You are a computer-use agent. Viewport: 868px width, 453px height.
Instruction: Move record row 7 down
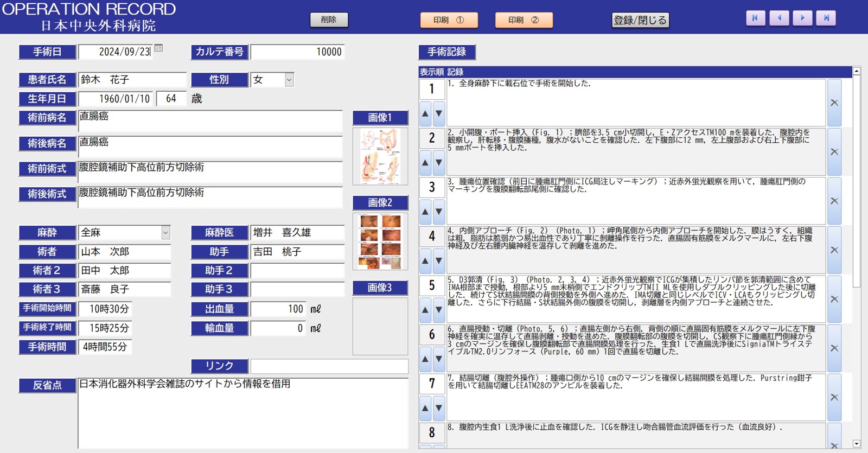tap(439, 408)
